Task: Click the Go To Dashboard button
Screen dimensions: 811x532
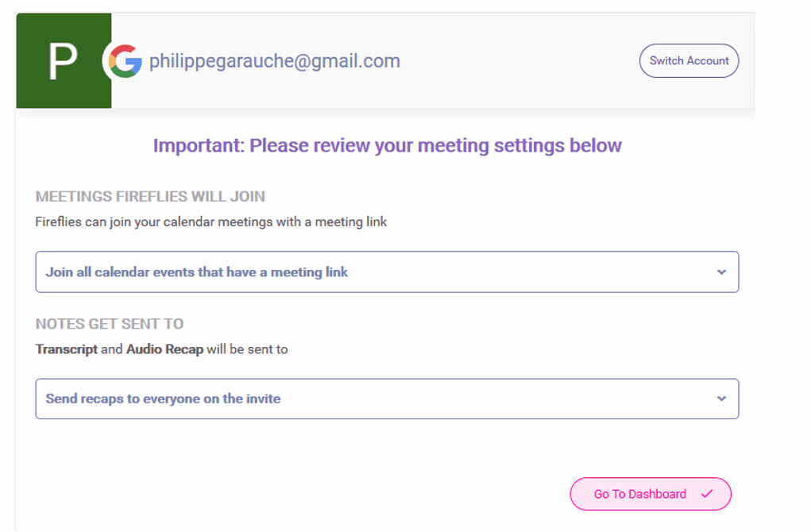Action: (651, 494)
